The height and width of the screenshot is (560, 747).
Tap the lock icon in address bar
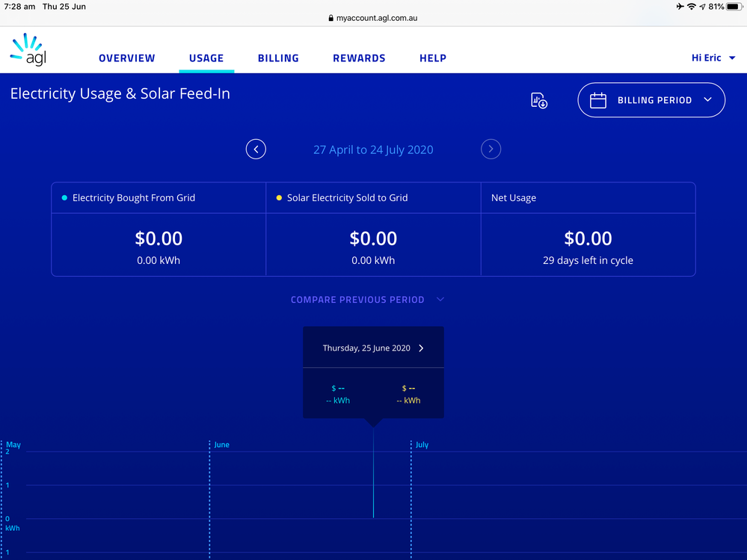pos(331,18)
